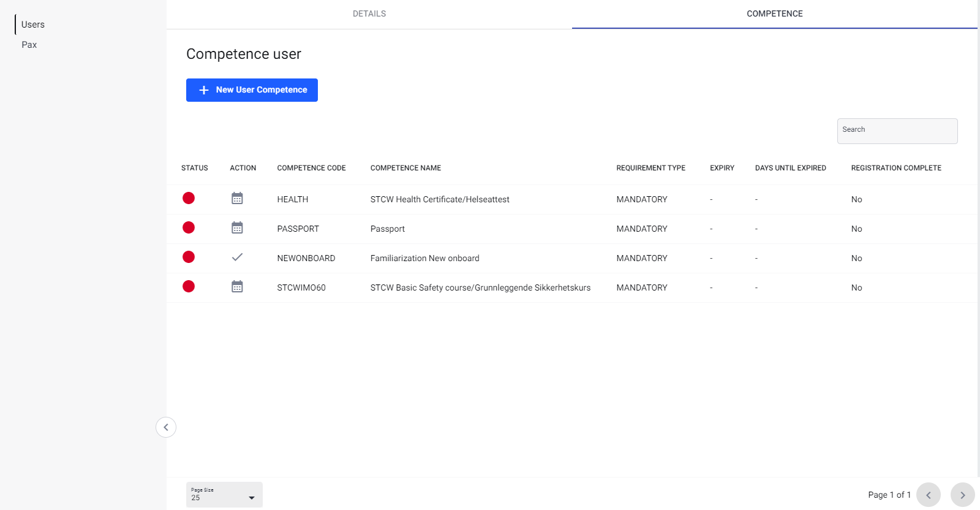Click 'No' registration value in PASSPORT row

click(x=857, y=229)
